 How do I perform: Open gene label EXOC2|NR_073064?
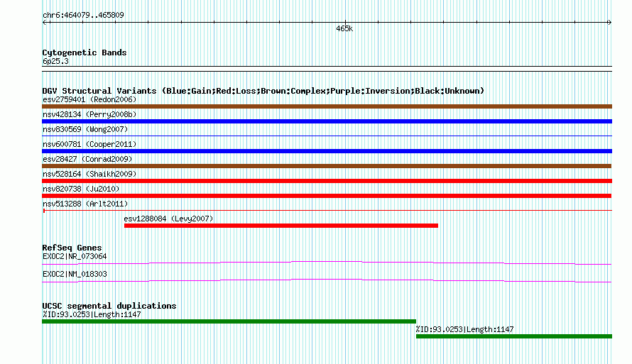(x=75, y=256)
